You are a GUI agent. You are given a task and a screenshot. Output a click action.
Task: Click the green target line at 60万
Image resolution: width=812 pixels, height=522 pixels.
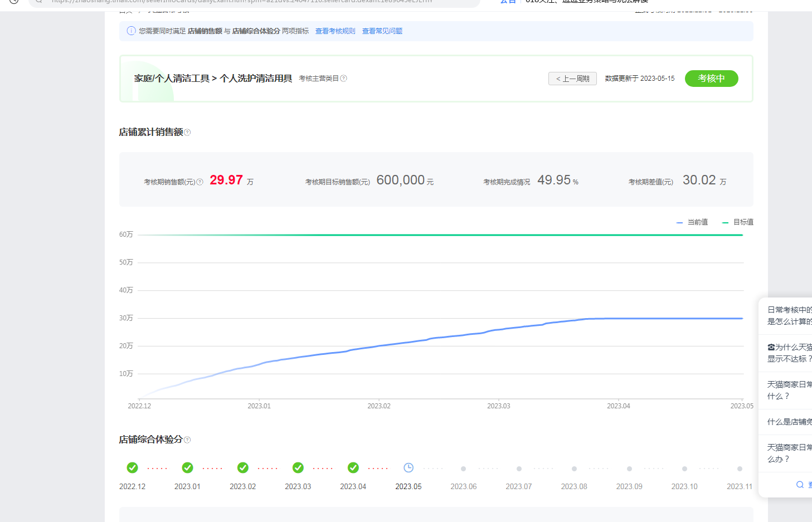tap(440, 235)
